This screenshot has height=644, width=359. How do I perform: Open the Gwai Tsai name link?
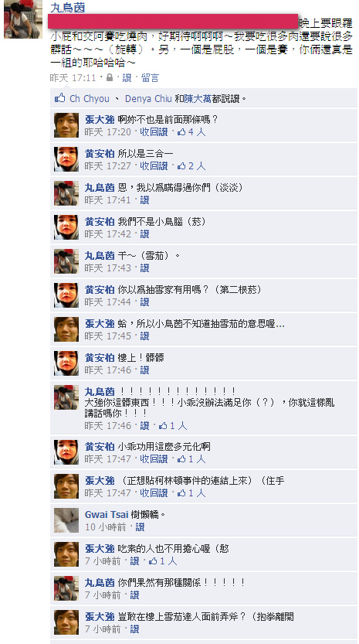click(x=101, y=515)
